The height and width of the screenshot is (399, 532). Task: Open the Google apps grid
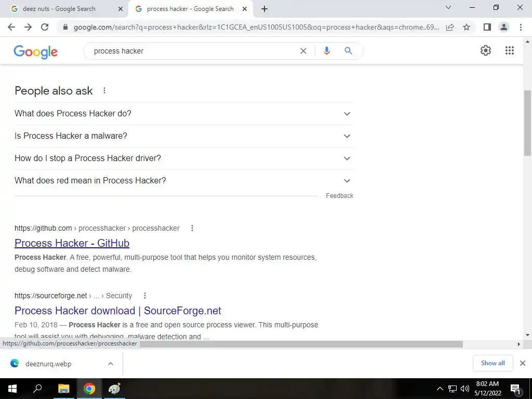(510, 50)
